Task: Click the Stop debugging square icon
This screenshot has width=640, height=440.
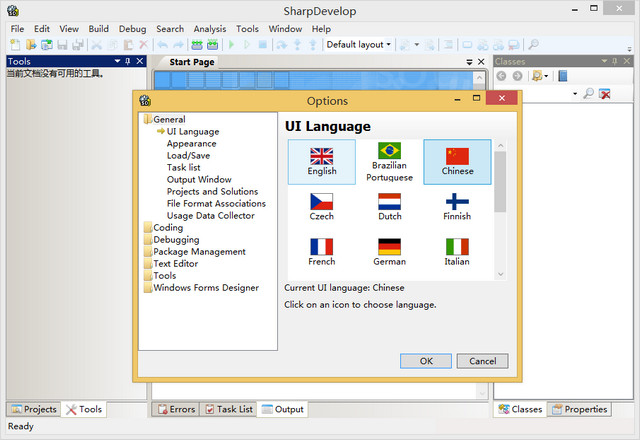Action: tap(263, 44)
